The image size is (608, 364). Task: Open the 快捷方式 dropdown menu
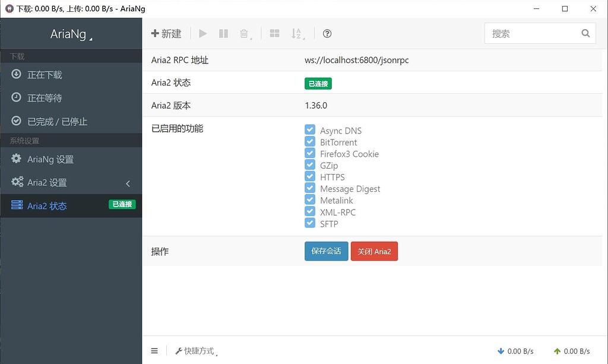click(195, 351)
